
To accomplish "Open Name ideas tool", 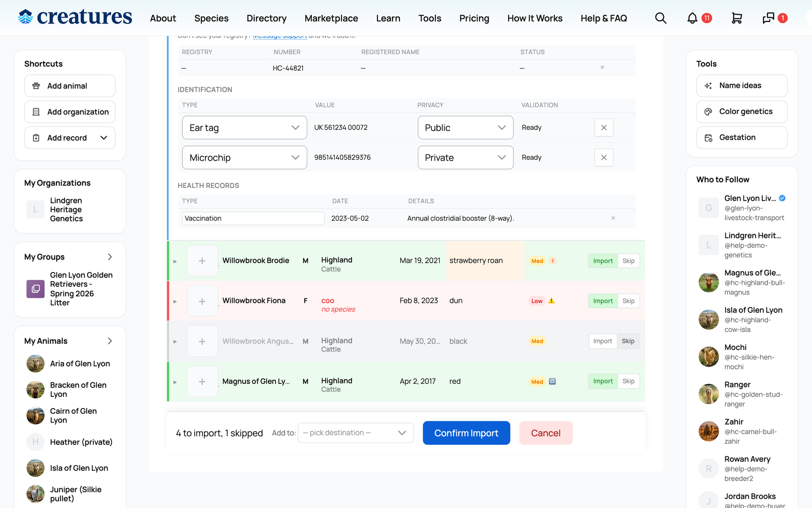I will pos(742,85).
